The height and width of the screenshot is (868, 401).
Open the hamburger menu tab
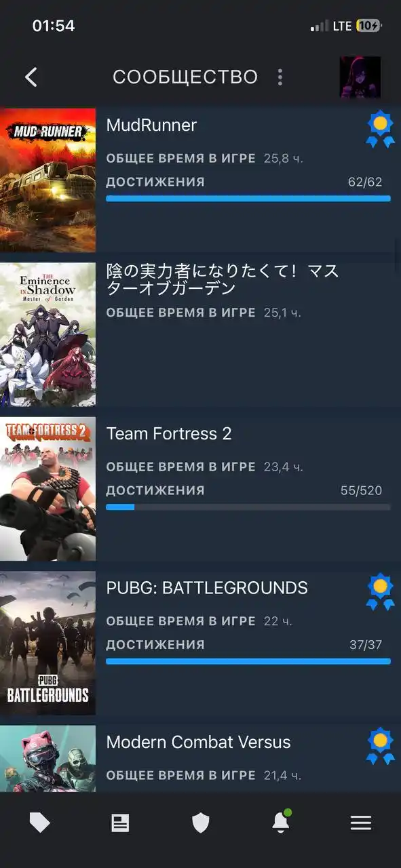(x=361, y=823)
